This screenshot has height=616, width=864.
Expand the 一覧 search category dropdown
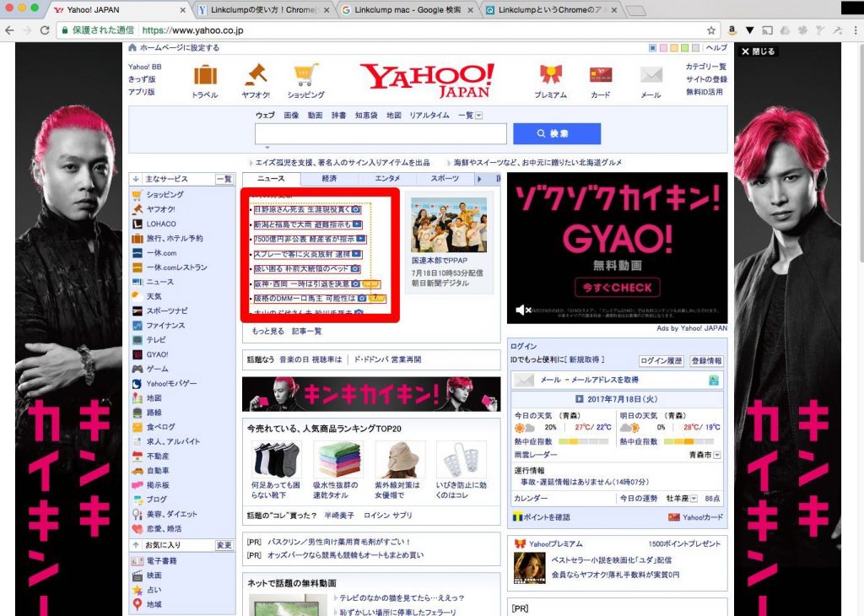click(478, 116)
